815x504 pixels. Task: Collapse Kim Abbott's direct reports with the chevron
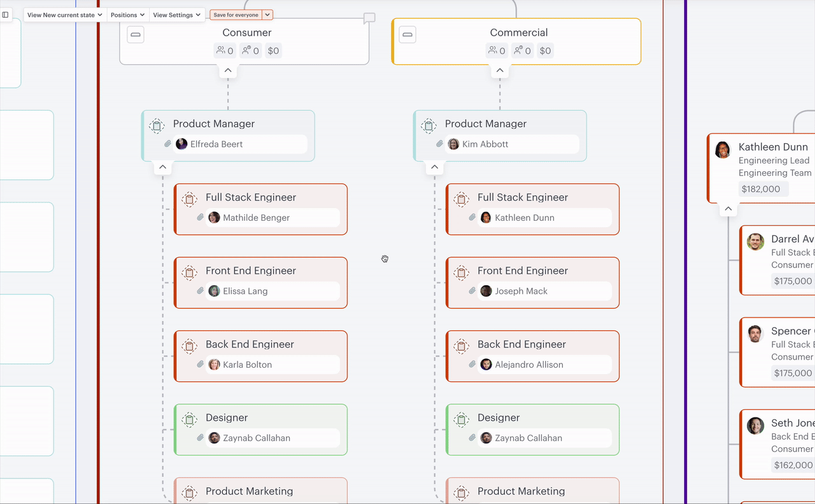(x=434, y=167)
